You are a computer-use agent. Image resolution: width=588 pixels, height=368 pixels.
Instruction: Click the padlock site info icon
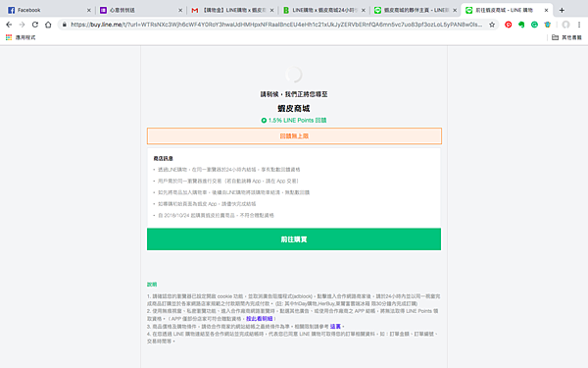click(64, 25)
